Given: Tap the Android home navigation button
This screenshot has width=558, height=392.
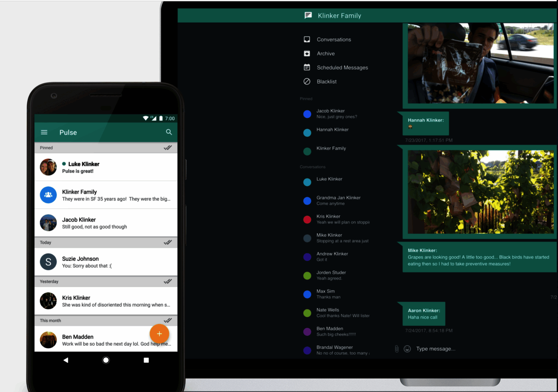Looking at the screenshot, I should click(106, 360).
